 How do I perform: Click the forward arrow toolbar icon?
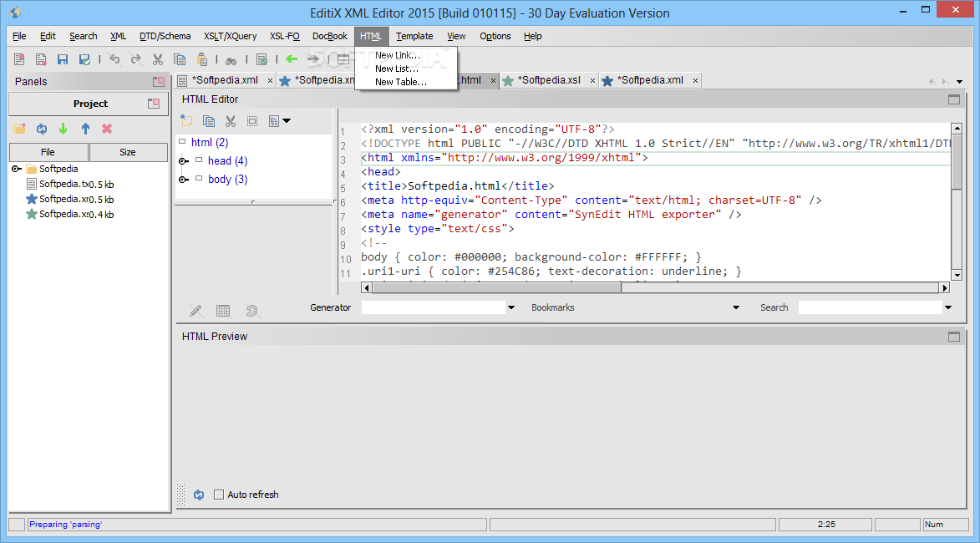point(313,58)
